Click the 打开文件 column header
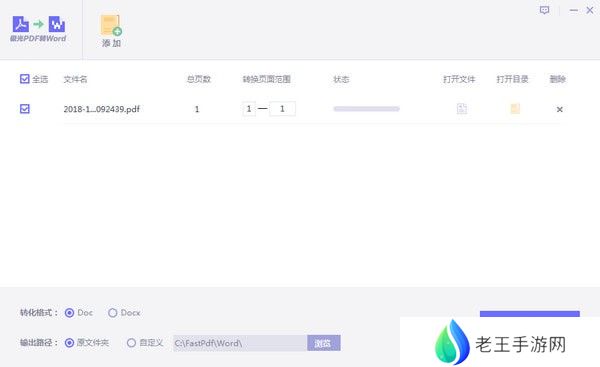This screenshot has height=367, width=600. point(459,79)
